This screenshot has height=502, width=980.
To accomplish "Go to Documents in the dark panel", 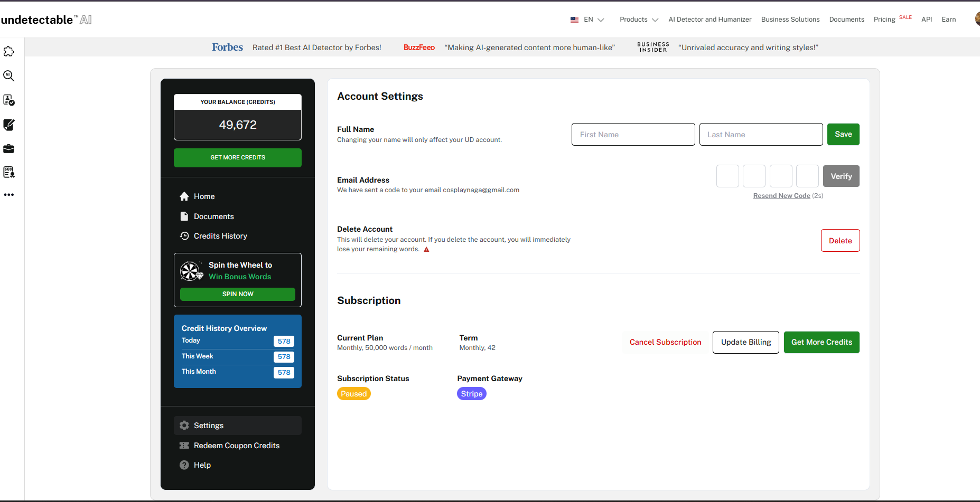I will [x=213, y=216].
